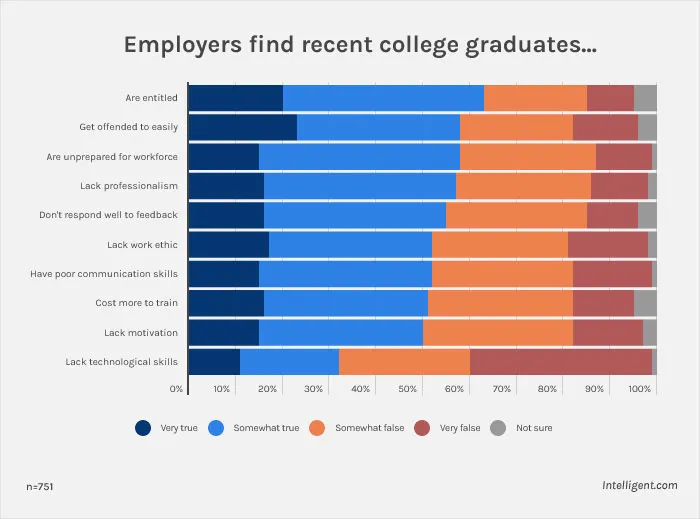Click the dark blue segment of Are entitled

click(x=236, y=98)
